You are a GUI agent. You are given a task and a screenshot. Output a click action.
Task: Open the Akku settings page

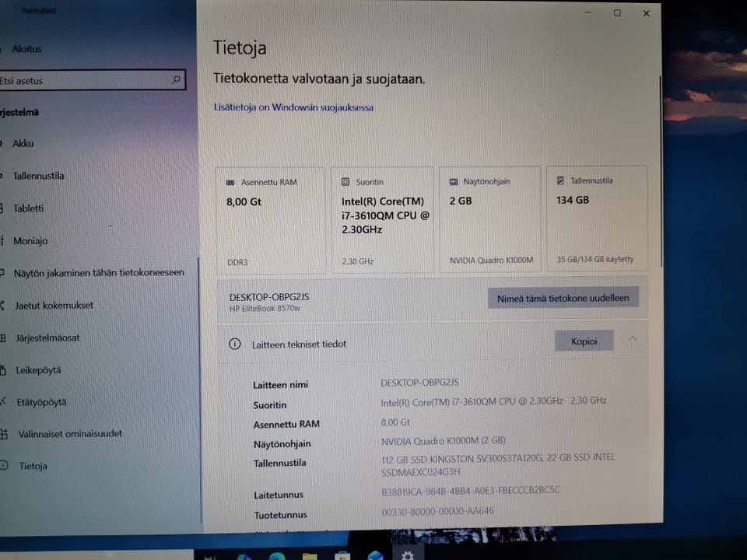click(x=23, y=143)
